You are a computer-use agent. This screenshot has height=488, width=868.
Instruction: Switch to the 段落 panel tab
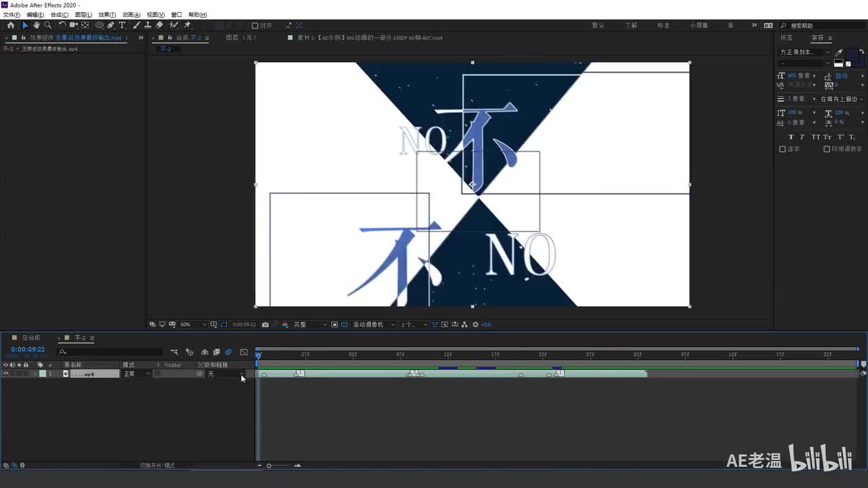click(x=787, y=38)
